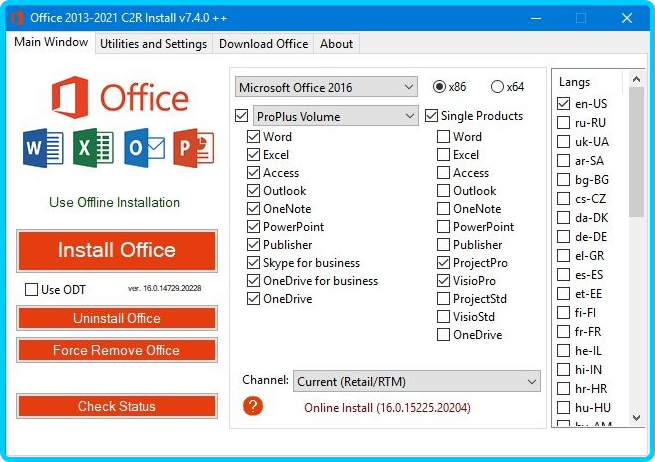This screenshot has height=462, width=655.
Task: Check the ru-RU language
Action: pos(564,122)
